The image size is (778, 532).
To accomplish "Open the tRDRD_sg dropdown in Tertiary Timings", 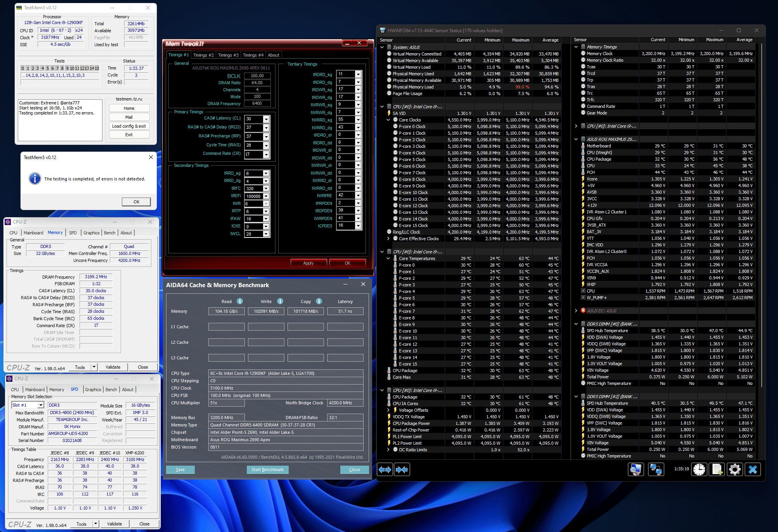I will (358, 74).
